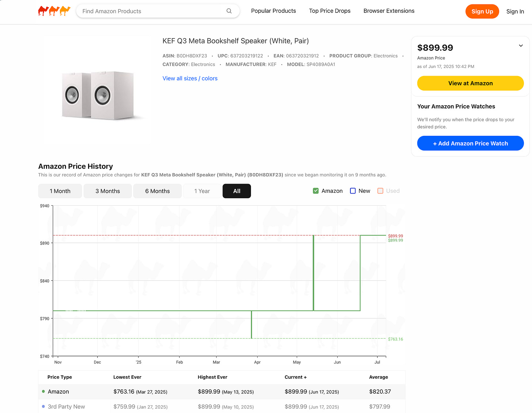Select the All range tab

pos(237,191)
